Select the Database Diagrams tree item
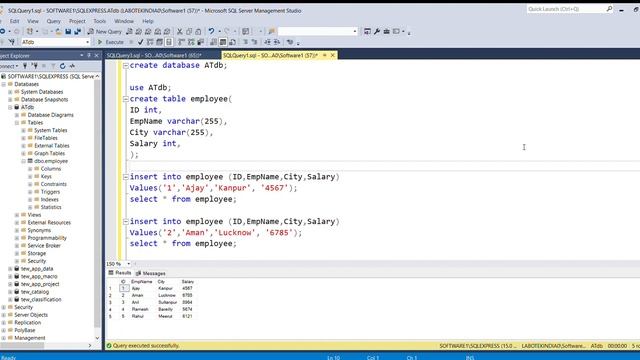The image size is (640, 360). tap(51, 115)
